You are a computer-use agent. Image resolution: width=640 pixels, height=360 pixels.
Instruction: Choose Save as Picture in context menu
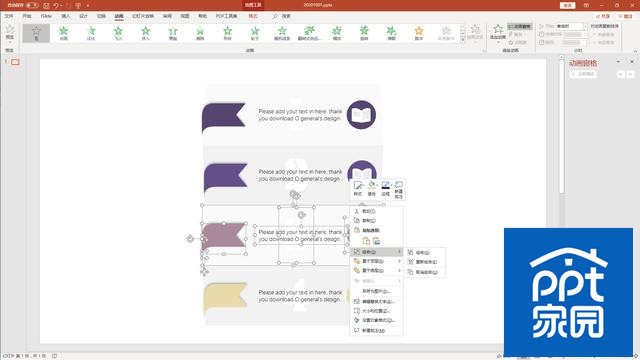pos(376,291)
